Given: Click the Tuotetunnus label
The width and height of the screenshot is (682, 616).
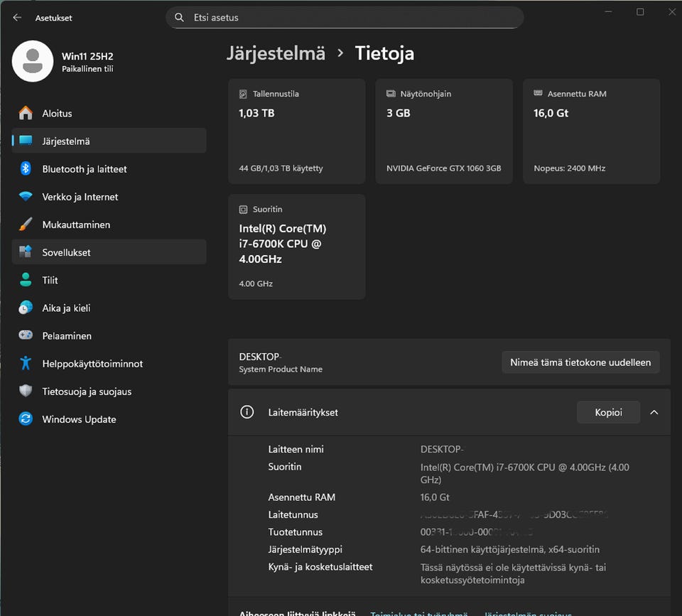Looking at the screenshot, I should point(296,532).
